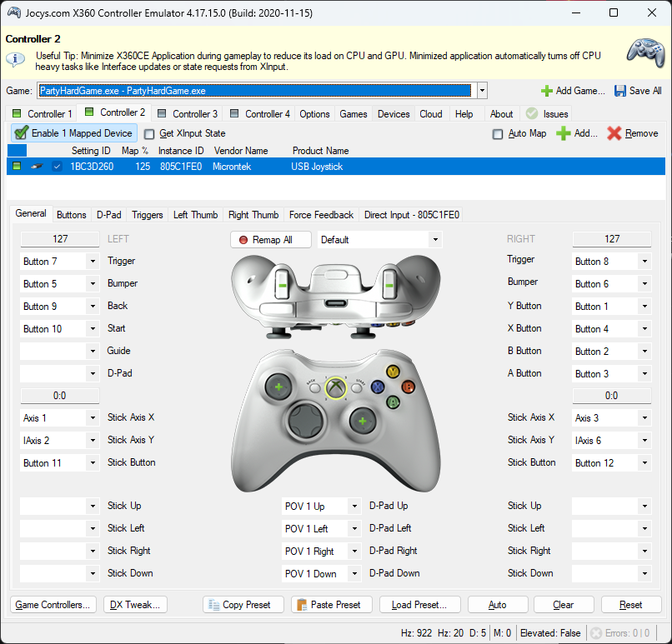The width and height of the screenshot is (672, 644).
Task: Click the gamepad logo in header
Action: tap(646, 52)
